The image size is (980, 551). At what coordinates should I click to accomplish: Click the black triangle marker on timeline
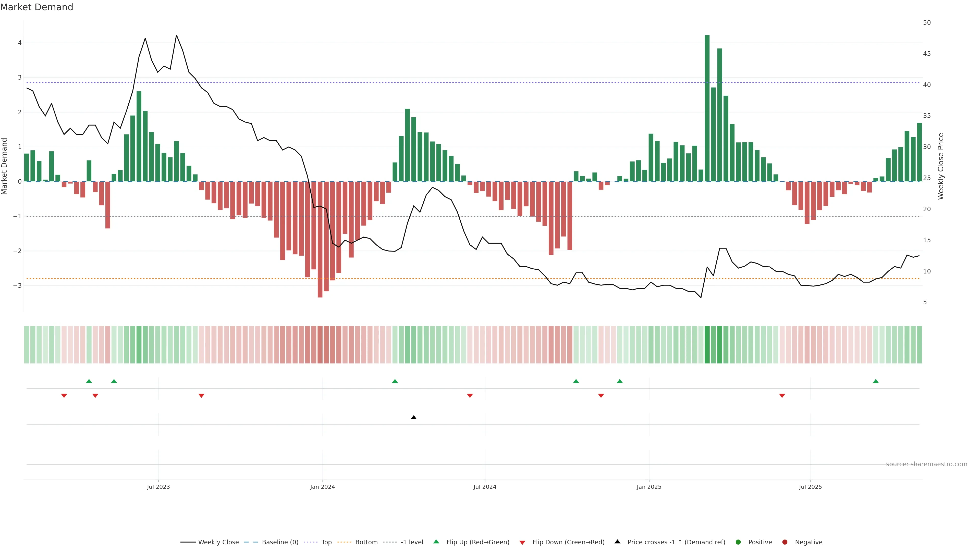(413, 418)
